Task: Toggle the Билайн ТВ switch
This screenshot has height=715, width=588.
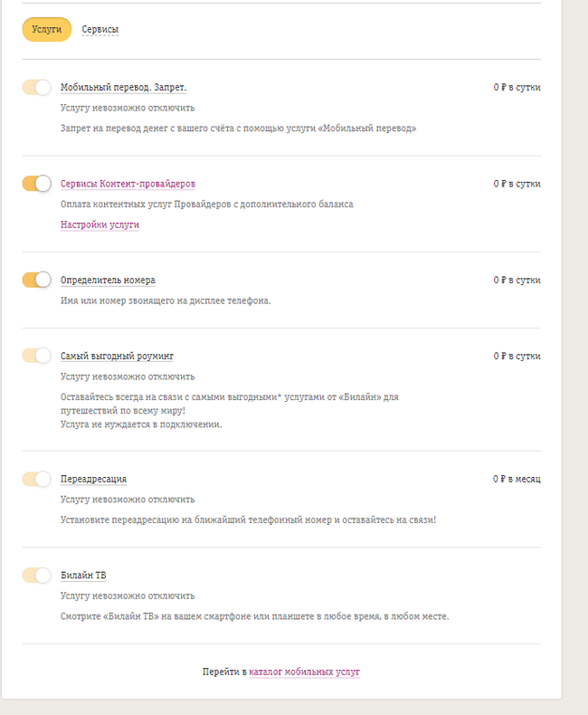Action: [x=37, y=575]
